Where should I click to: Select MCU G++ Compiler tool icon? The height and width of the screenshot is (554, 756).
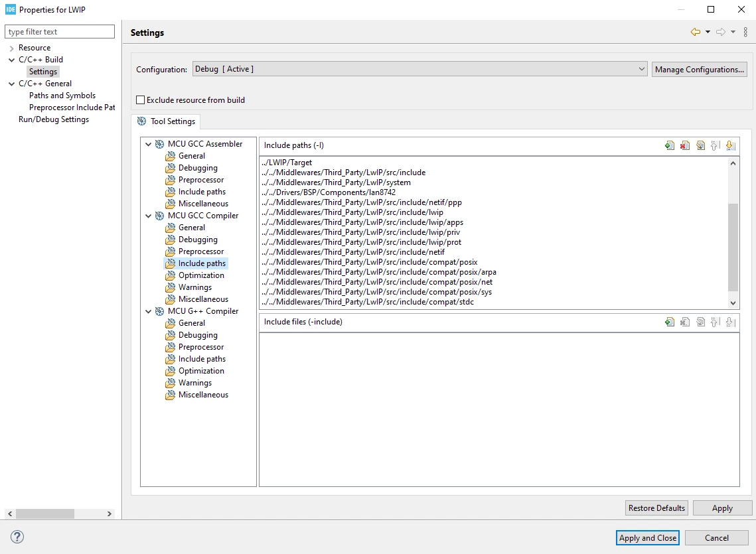159,311
